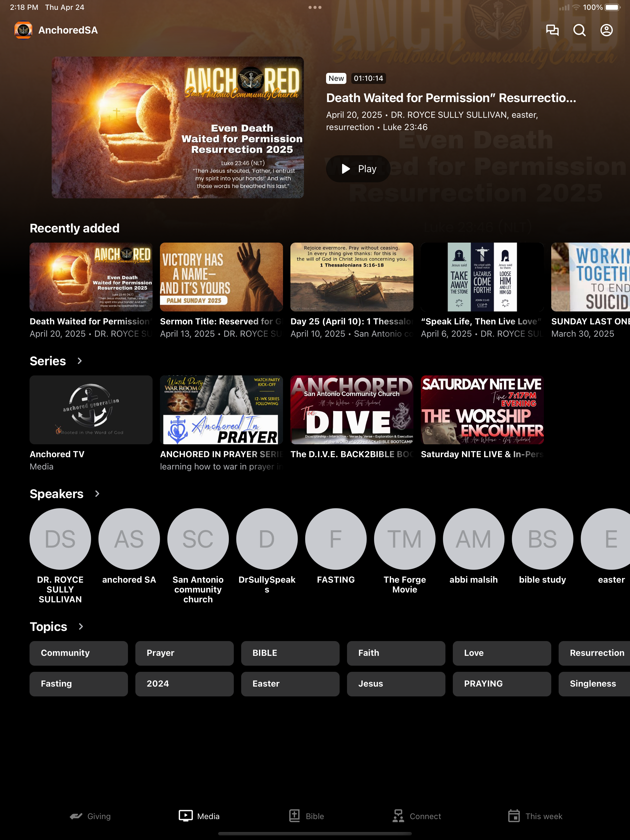The image size is (630, 840).
Task: Choose the Resurrection topic
Action: [594, 653]
